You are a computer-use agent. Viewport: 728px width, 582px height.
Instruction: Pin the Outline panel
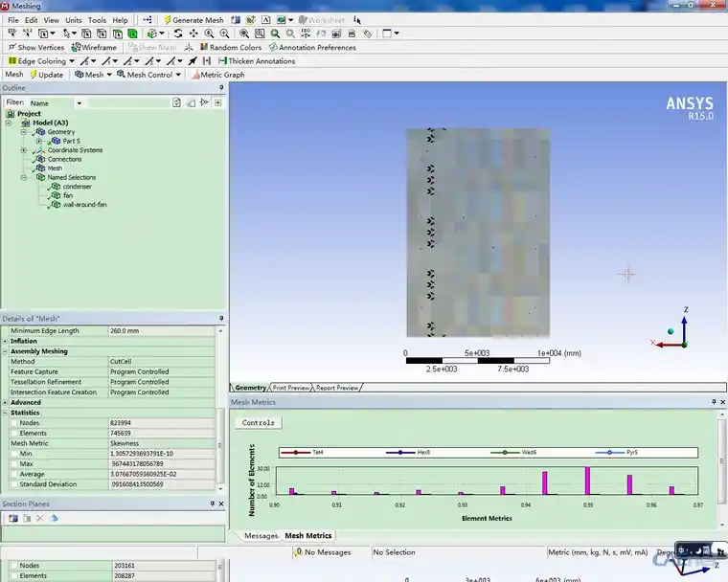[221, 88]
